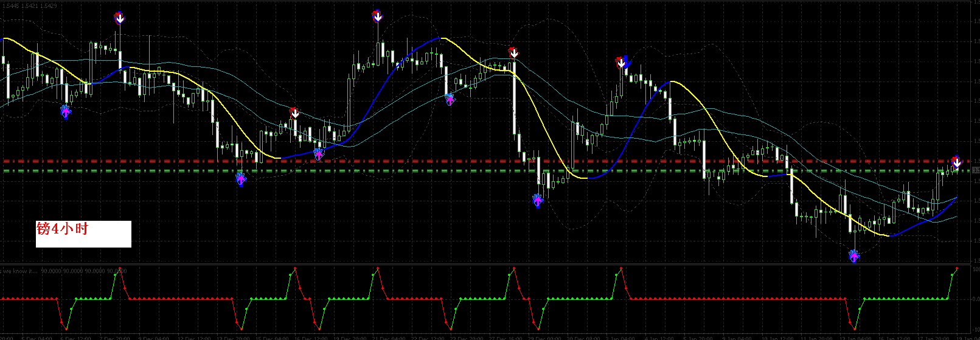Click the '9 Dec 04:00' time axis label
This screenshot has width=980, height=340.
(x=154, y=338)
